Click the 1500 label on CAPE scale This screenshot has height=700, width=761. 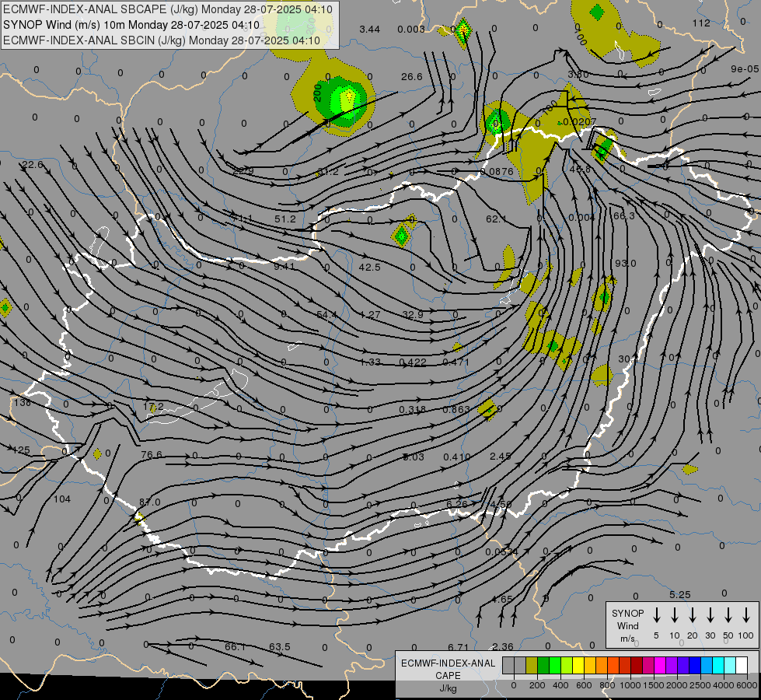(x=653, y=685)
